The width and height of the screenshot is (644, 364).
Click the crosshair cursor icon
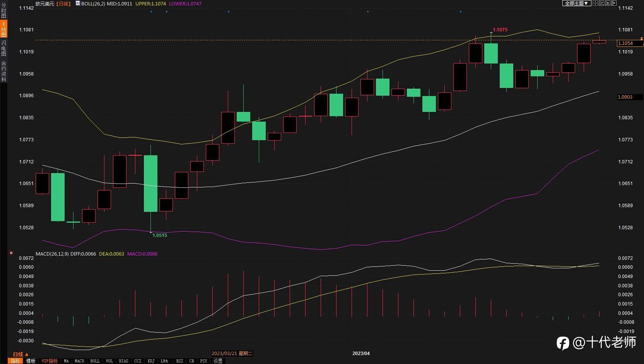(595, 3)
